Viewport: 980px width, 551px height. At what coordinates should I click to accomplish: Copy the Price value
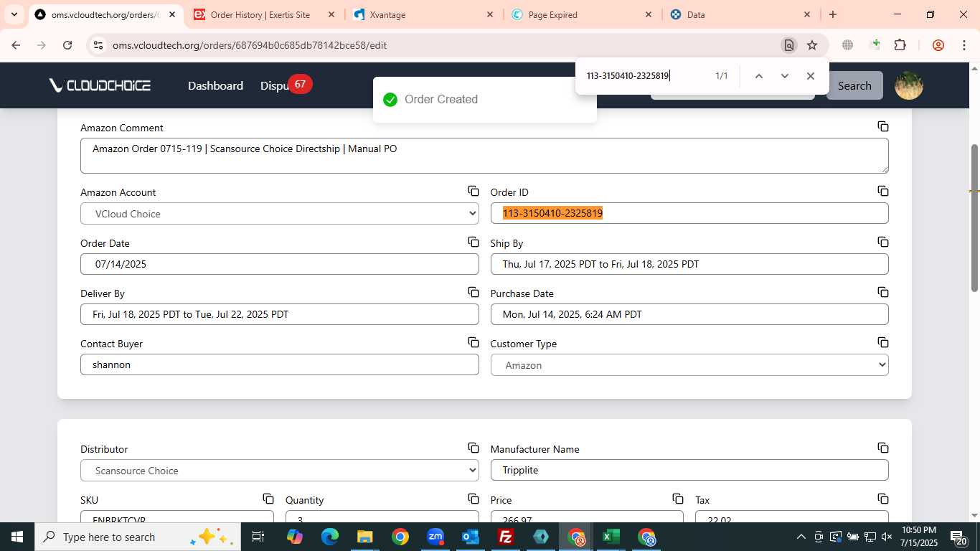(678, 499)
